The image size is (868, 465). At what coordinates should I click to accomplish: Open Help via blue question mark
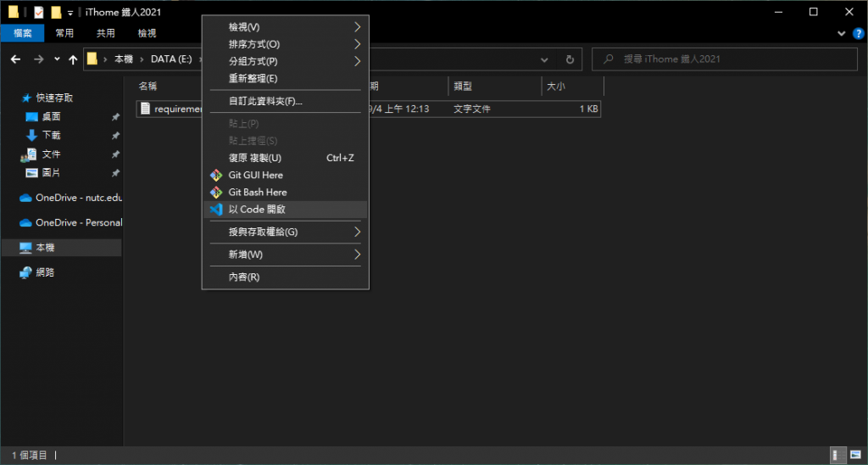[858, 34]
